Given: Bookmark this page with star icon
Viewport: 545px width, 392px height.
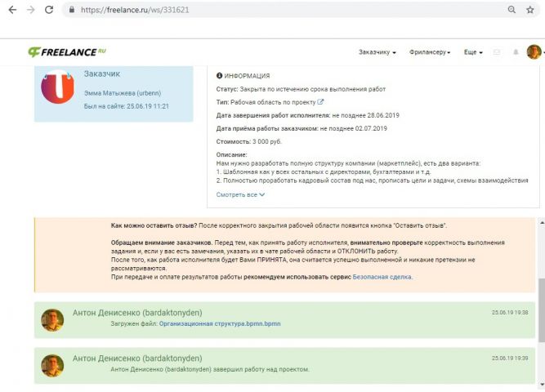Looking at the screenshot, I should [529, 10].
